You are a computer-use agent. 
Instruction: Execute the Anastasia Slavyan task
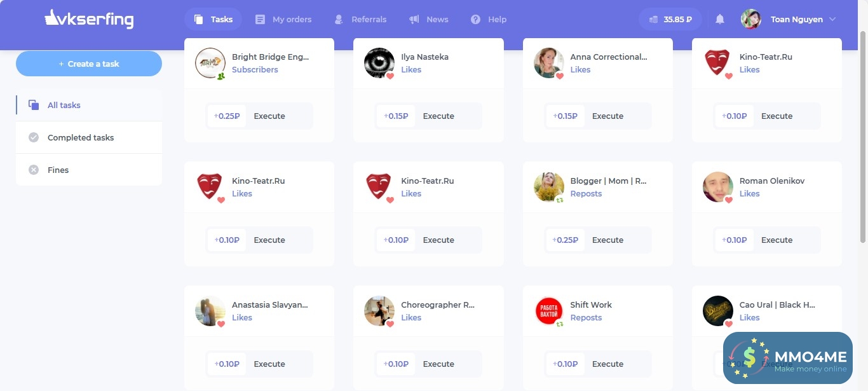click(269, 364)
